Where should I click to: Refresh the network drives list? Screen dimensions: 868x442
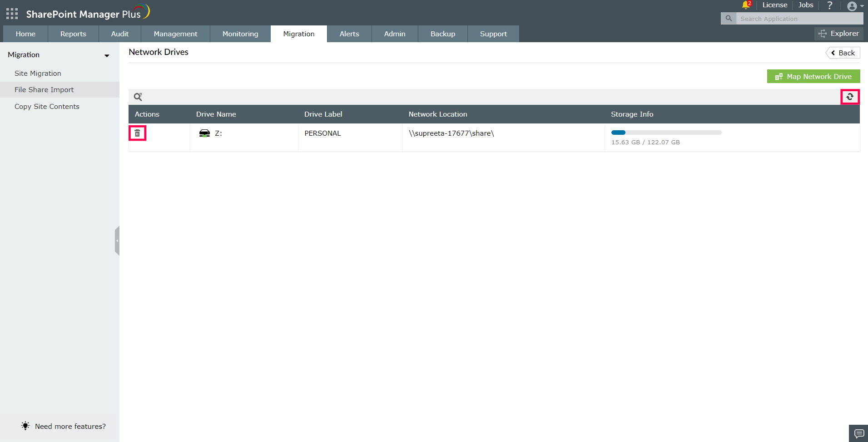(x=850, y=97)
